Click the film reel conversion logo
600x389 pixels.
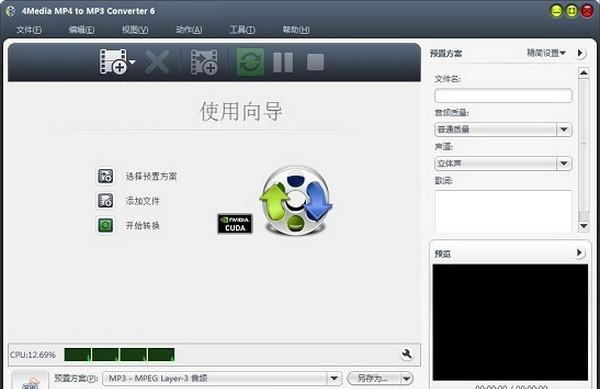pyautogui.click(x=296, y=200)
